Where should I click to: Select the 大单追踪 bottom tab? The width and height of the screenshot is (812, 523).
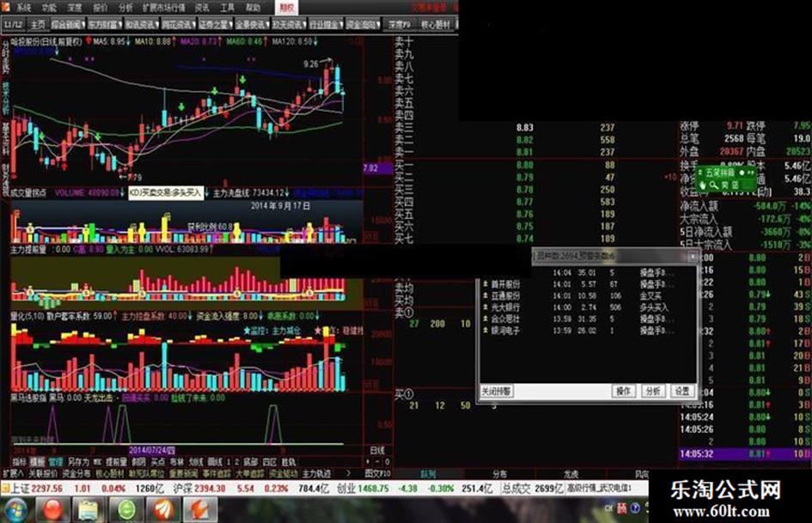click(x=249, y=473)
